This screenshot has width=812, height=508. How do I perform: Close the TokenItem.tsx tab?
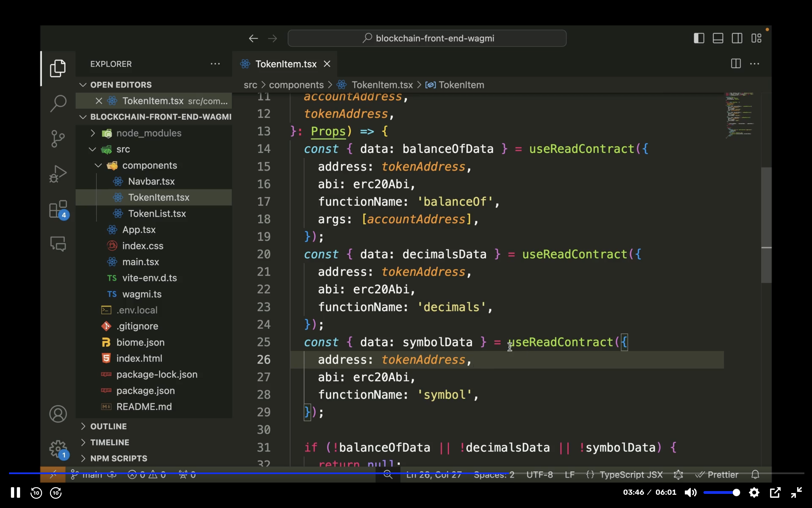pos(327,64)
